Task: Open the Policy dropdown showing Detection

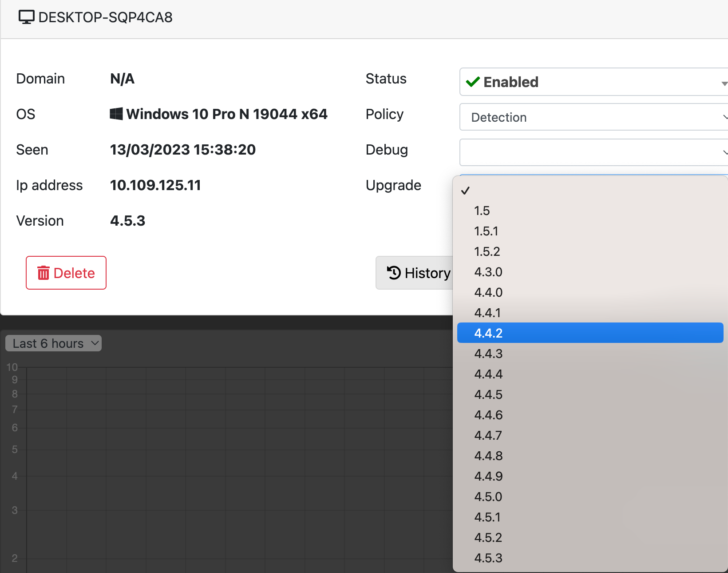Action: pyautogui.click(x=594, y=117)
